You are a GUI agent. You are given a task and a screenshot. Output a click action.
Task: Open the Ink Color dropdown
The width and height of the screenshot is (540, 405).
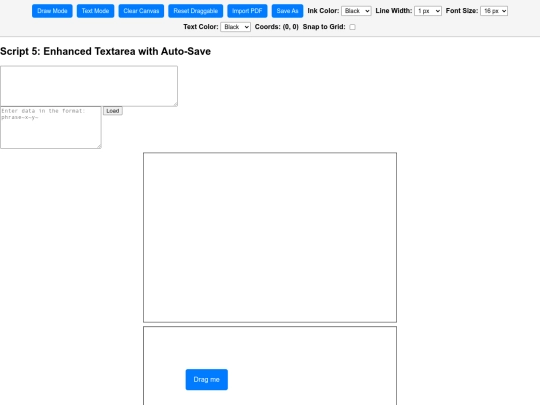356,11
